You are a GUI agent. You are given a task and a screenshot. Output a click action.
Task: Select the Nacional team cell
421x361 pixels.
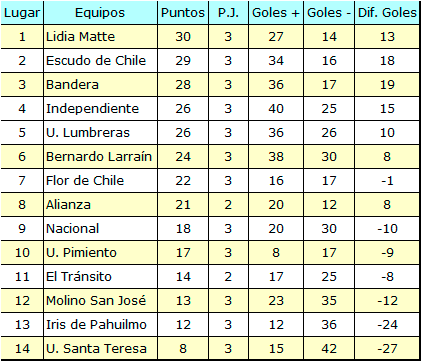pos(100,229)
